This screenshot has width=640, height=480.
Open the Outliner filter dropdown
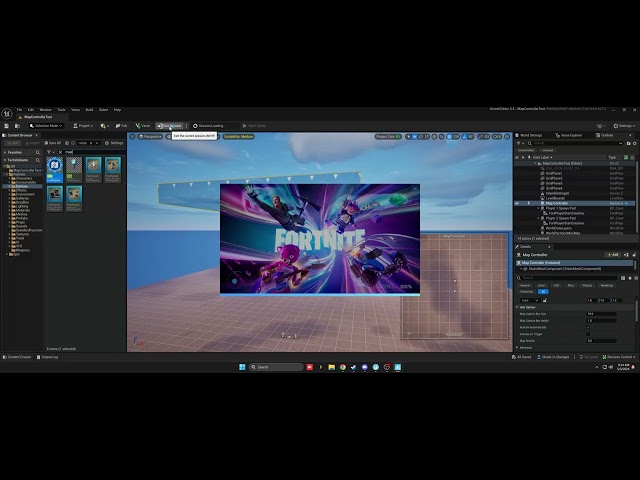click(520, 143)
